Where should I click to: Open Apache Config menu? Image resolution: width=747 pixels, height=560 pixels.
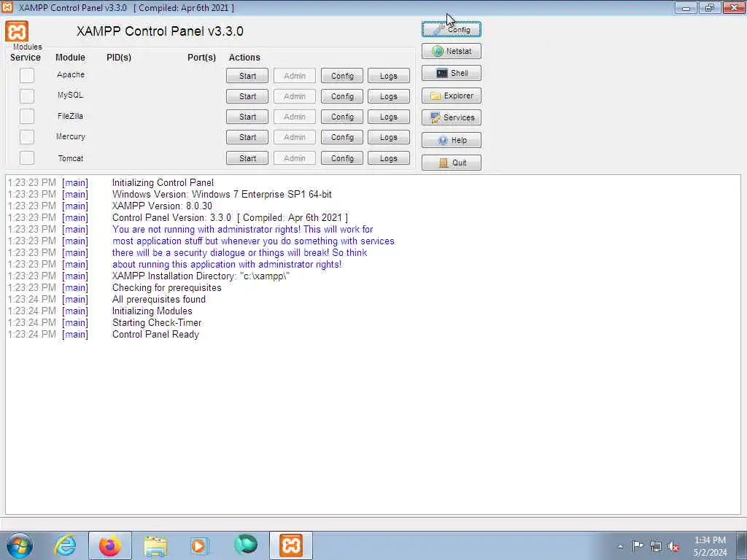[x=342, y=76]
